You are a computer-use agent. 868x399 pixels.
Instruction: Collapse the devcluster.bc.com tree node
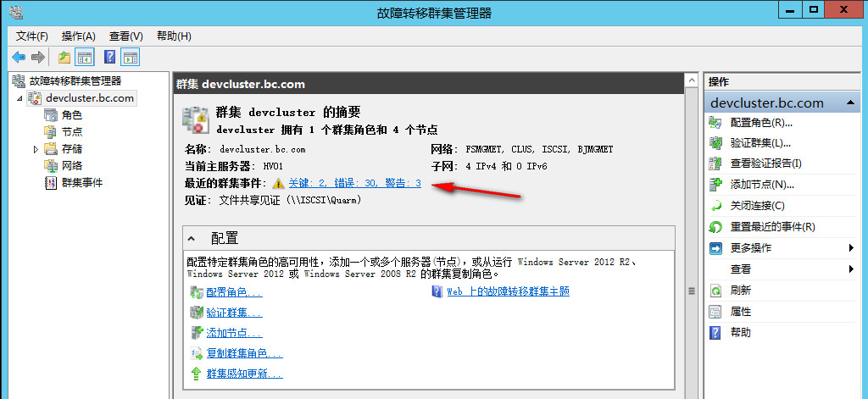tap(20, 98)
